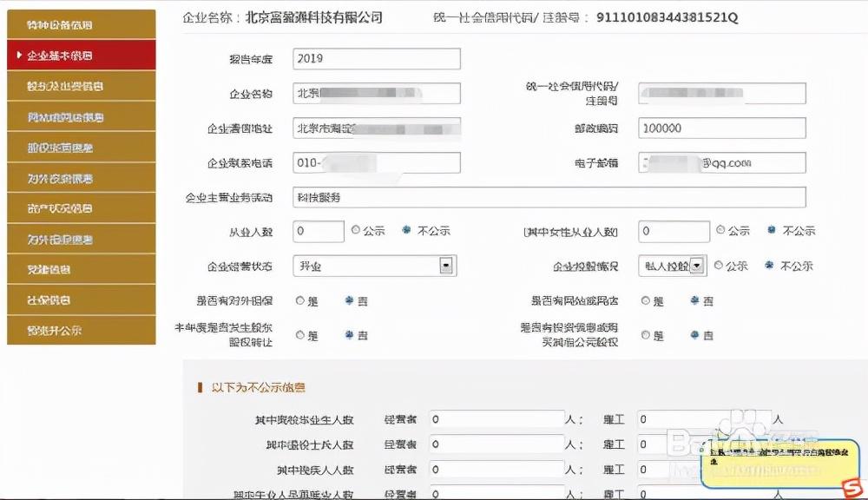This screenshot has width=868, height=500.
Task: Switch to the 资产状况信息 sidebar section
Action: [x=82, y=208]
